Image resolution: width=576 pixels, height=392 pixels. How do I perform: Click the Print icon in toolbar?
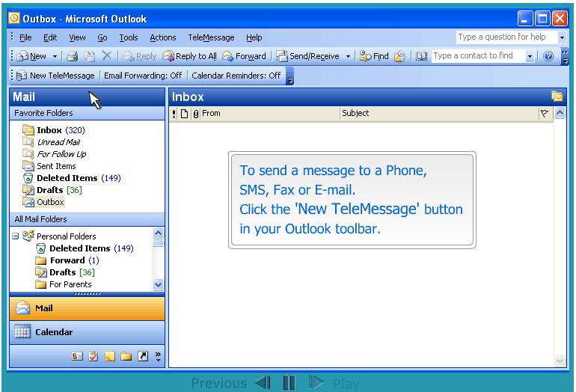coord(73,56)
